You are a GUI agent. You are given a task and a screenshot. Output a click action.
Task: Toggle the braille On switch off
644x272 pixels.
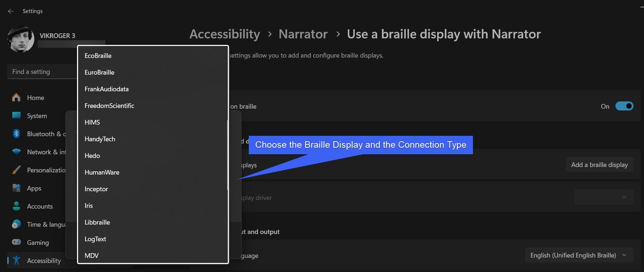coord(624,106)
